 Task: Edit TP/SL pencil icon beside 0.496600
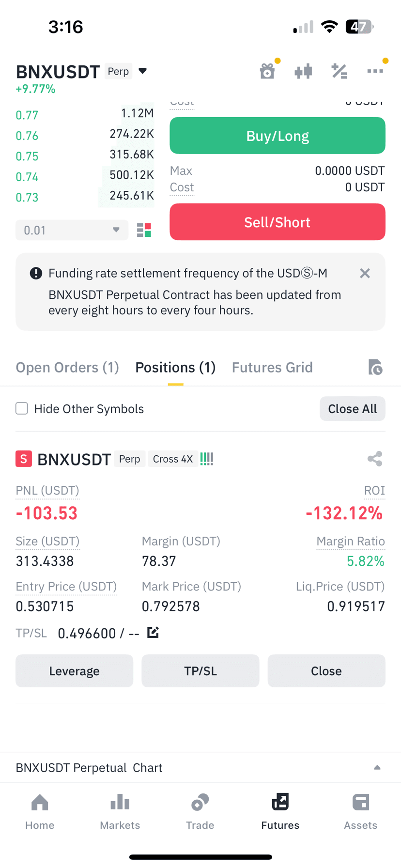pyautogui.click(x=153, y=632)
